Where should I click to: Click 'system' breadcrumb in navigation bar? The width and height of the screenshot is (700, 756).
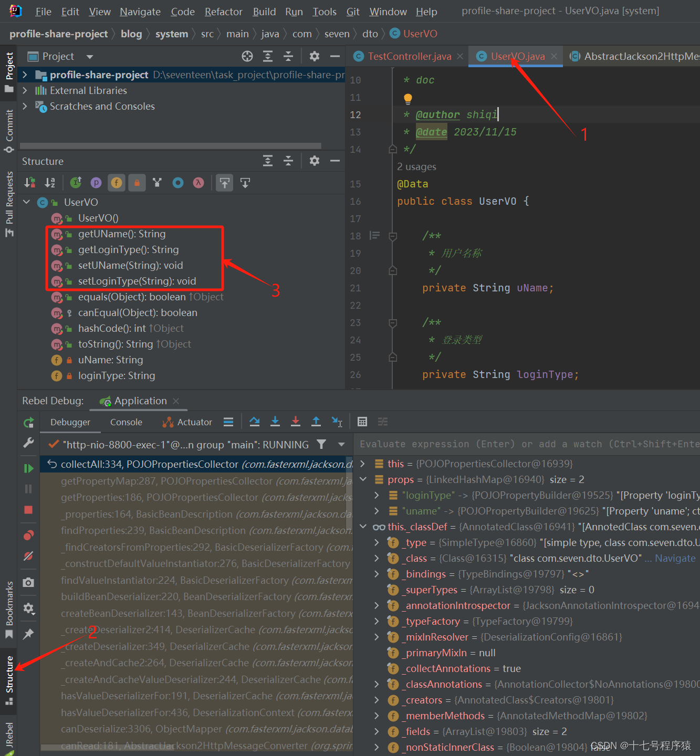[172, 34]
